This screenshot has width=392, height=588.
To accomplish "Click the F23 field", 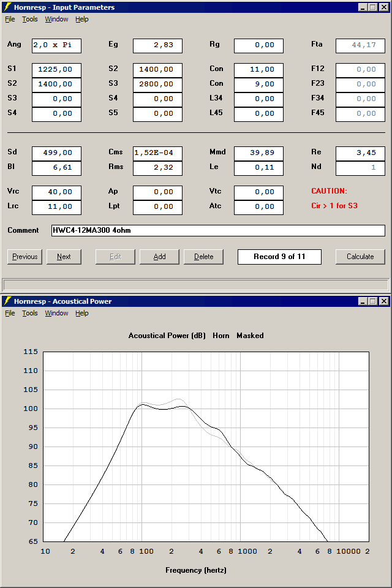I will [x=361, y=85].
